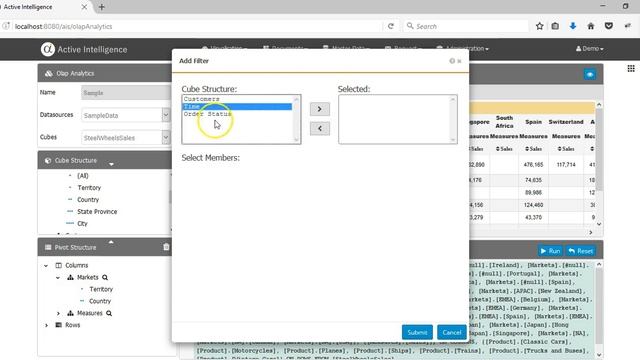Sort by Sales under South Africa column

(x=504, y=149)
